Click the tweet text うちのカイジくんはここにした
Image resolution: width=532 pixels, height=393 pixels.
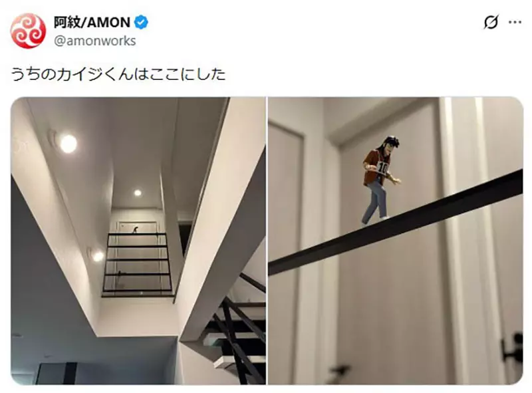(x=118, y=74)
